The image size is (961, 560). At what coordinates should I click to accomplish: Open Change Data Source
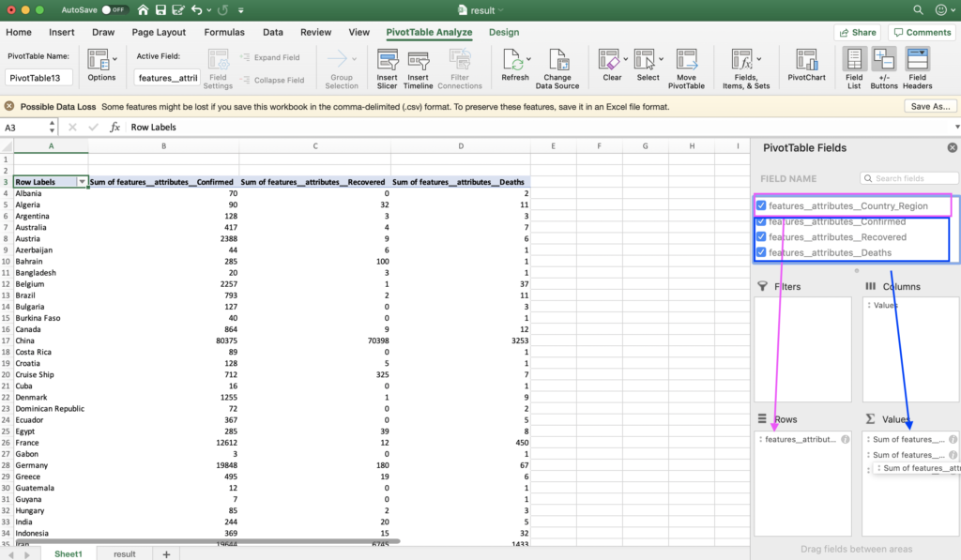[x=557, y=69]
